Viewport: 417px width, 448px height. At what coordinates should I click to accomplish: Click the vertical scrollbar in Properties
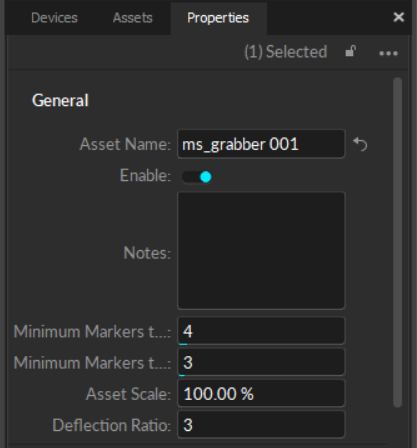point(397,242)
